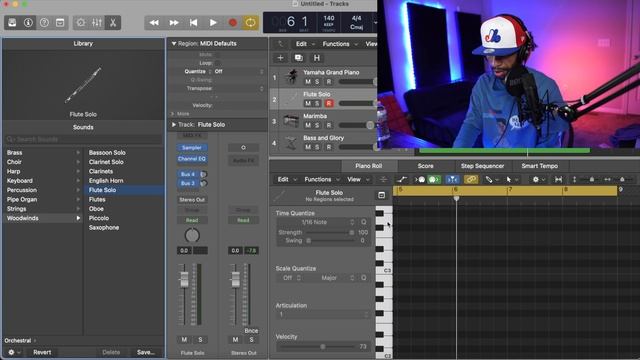This screenshot has height=360, width=640.
Task: Open the Time Quantize 1/16 Note dropdown
Action: coord(316,222)
